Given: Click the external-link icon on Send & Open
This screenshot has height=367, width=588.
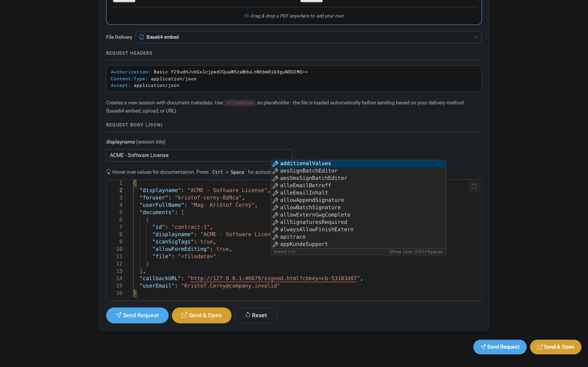Looking at the screenshot, I should [185, 315].
